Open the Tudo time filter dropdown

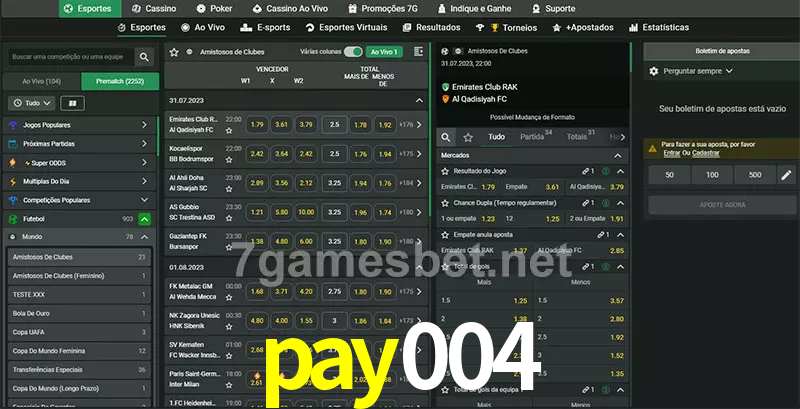tap(31, 103)
